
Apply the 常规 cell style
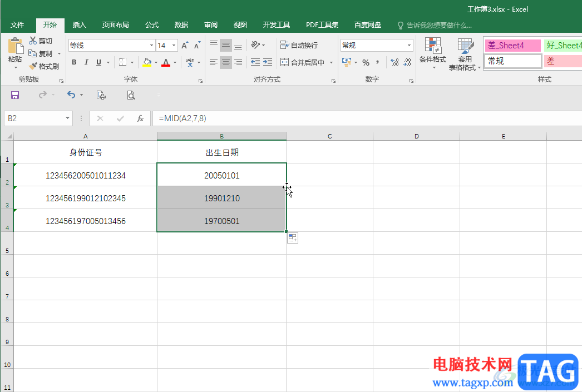[x=512, y=61]
